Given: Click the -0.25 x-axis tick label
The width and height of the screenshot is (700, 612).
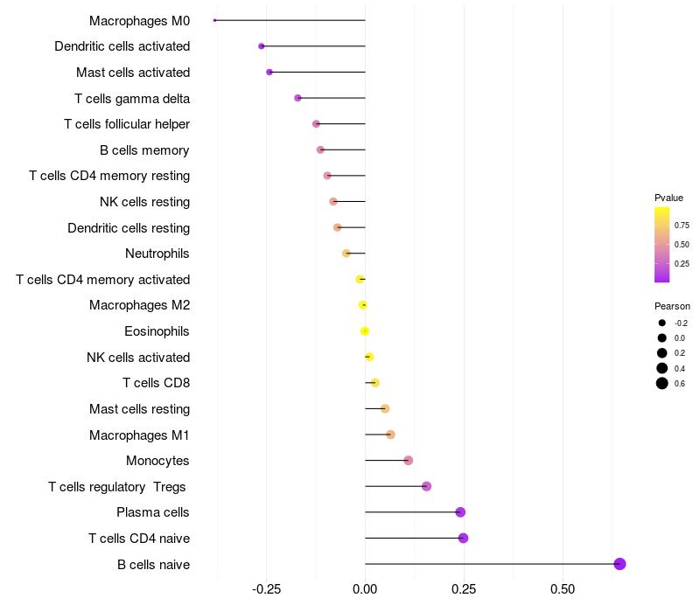Looking at the screenshot, I should point(267,589).
